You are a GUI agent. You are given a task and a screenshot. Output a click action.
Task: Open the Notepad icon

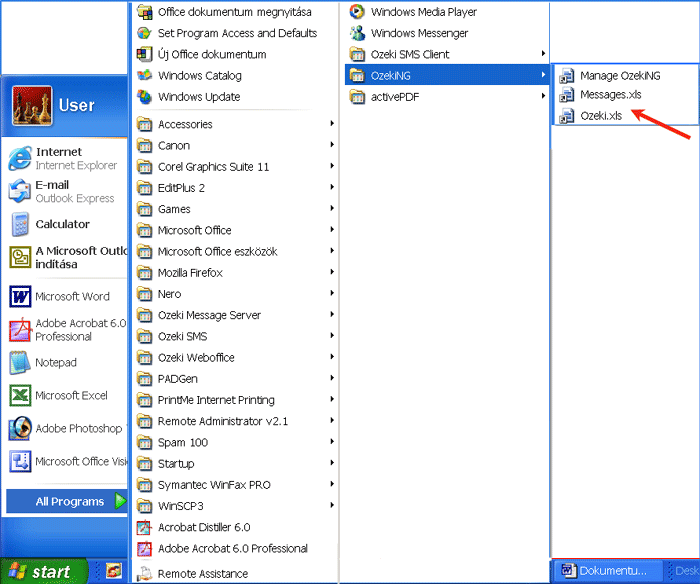click(x=20, y=363)
